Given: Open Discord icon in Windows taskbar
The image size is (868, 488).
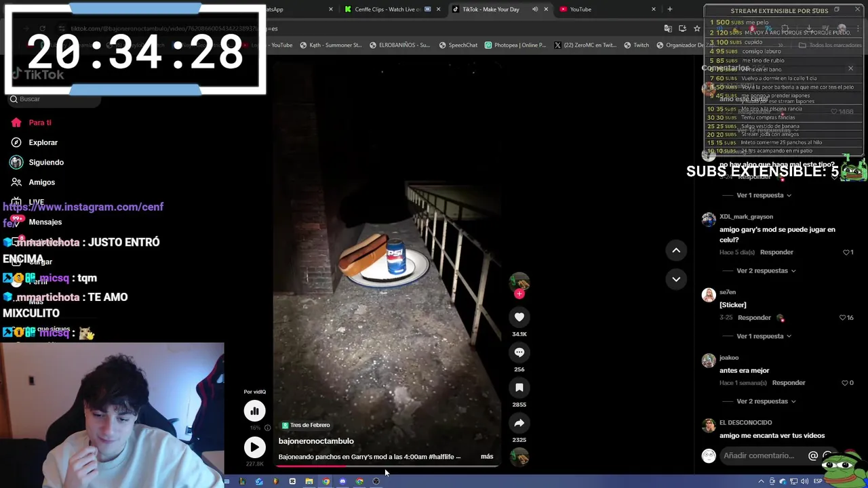Looking at the screenshot, I should tap(342, 481).
